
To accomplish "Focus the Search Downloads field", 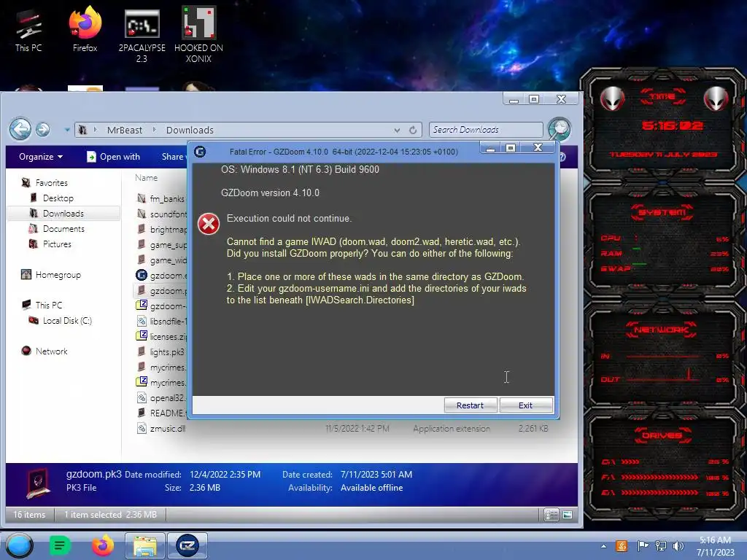I will click(486, 130).
